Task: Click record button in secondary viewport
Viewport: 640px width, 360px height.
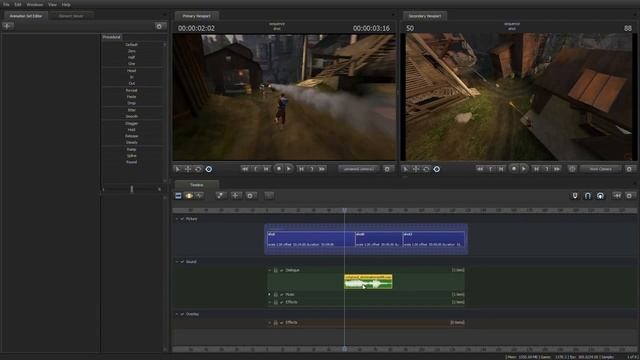Action: [x=514, y=169]
